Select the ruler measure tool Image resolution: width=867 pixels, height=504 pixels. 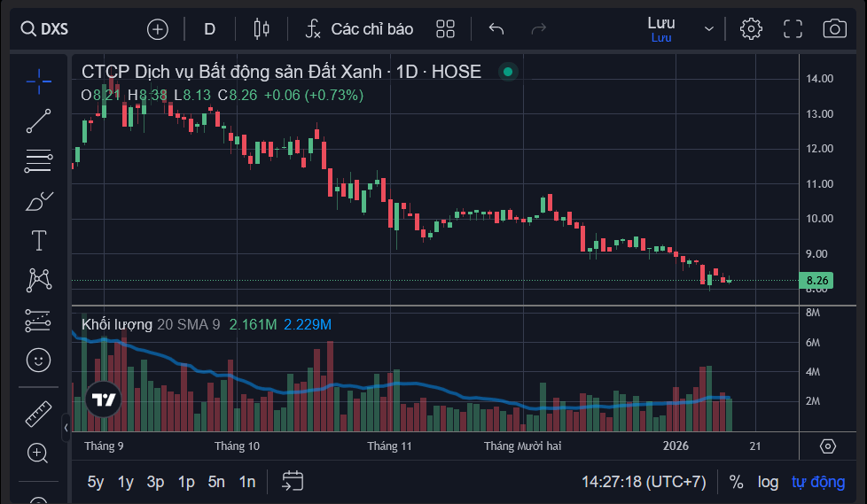(x=38, y=414)
